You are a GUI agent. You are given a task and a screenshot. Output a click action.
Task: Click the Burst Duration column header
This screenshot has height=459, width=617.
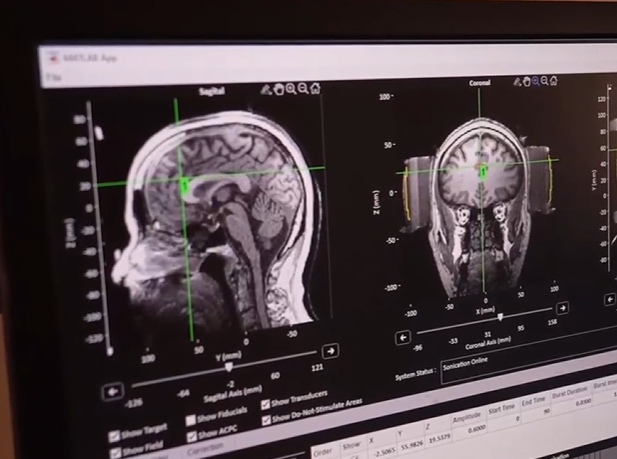click(569, 392)
